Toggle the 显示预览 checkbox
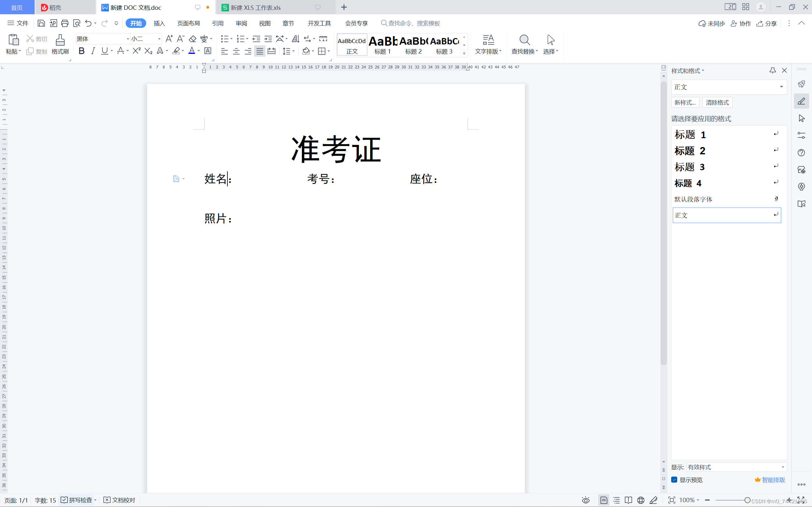The image size is (812, 507). click(x=674, y=479)
